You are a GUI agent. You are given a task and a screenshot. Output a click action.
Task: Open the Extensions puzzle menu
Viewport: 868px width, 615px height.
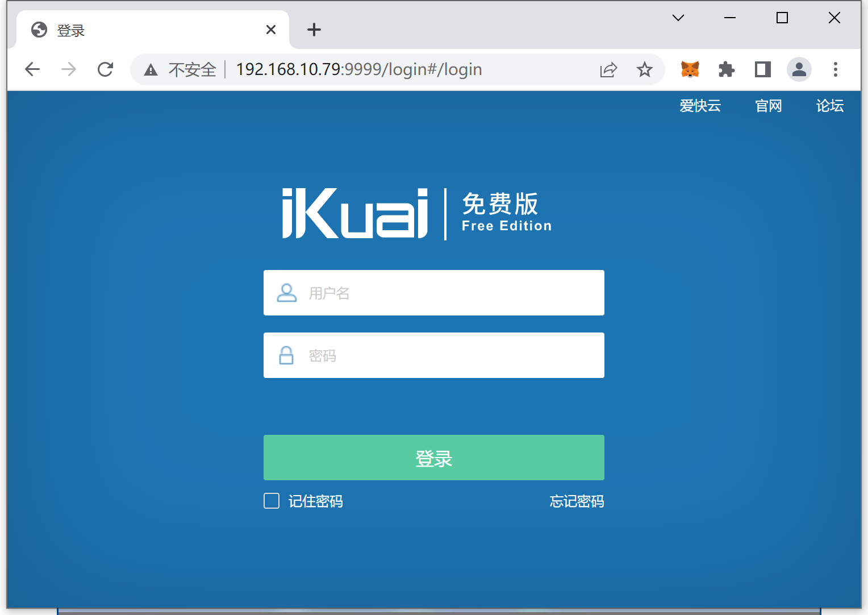pyautogui.click(x=727, y=69)
